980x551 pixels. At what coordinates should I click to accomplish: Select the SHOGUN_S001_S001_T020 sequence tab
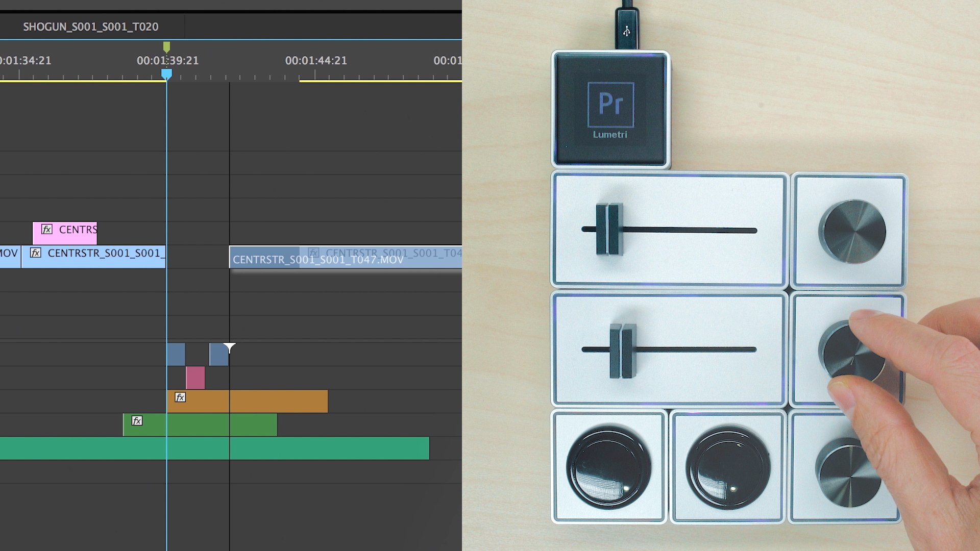[x=91, y=27]
